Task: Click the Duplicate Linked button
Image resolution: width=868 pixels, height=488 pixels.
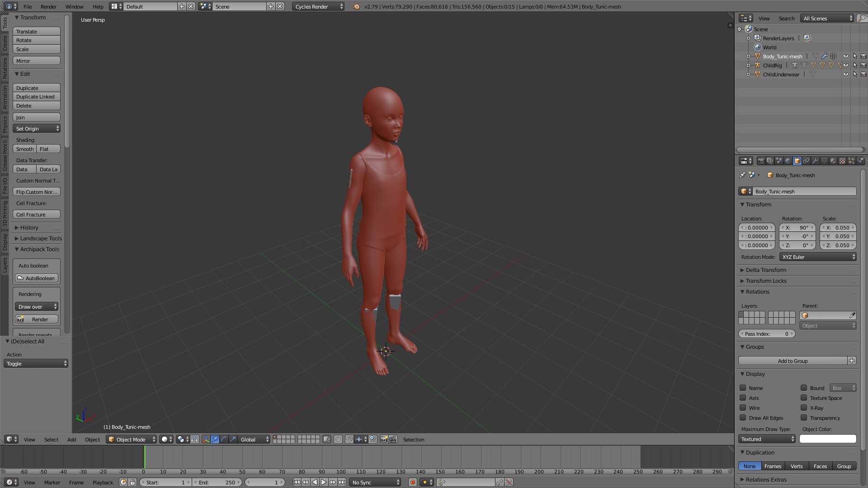Action: 37,97
